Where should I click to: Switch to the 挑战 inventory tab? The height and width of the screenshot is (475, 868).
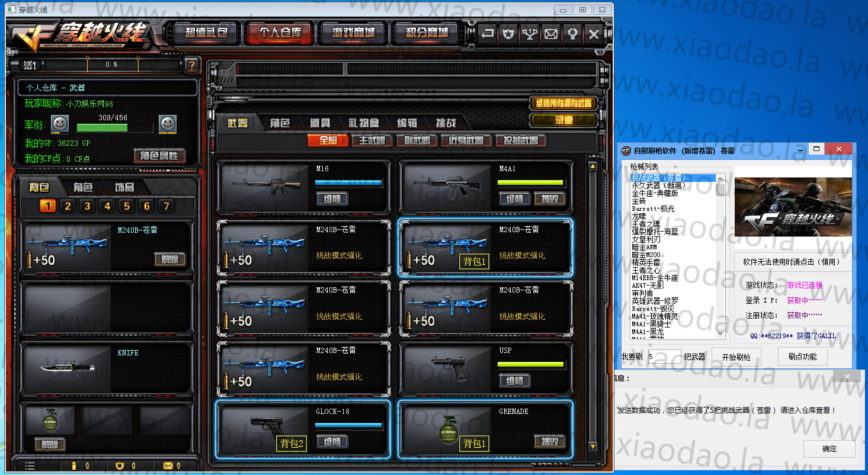[x=446, y=123]
